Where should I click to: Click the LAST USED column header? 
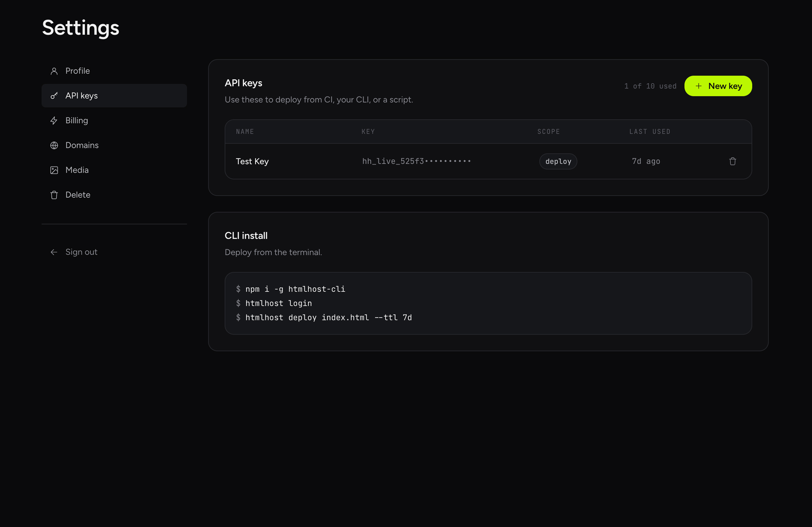(650, 132)
